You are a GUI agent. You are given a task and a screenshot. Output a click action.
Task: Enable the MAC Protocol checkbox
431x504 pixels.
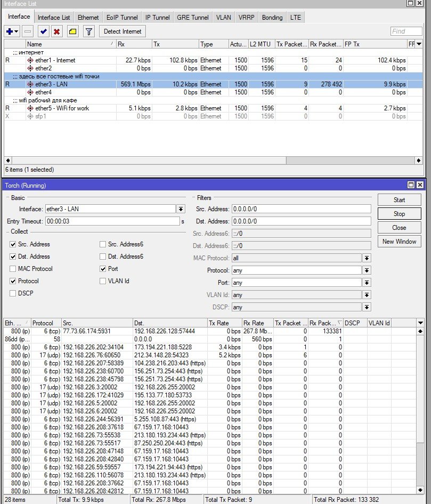[x=13, y=269]
